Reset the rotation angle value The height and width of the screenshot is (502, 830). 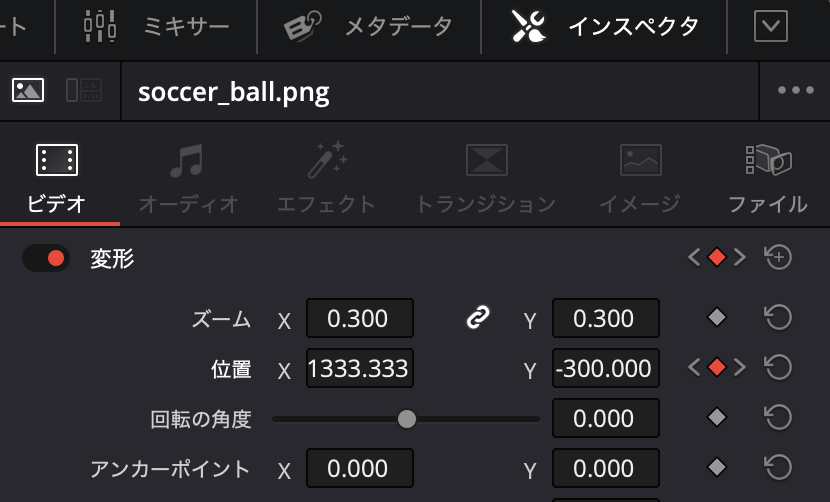(x=778, y=418)
